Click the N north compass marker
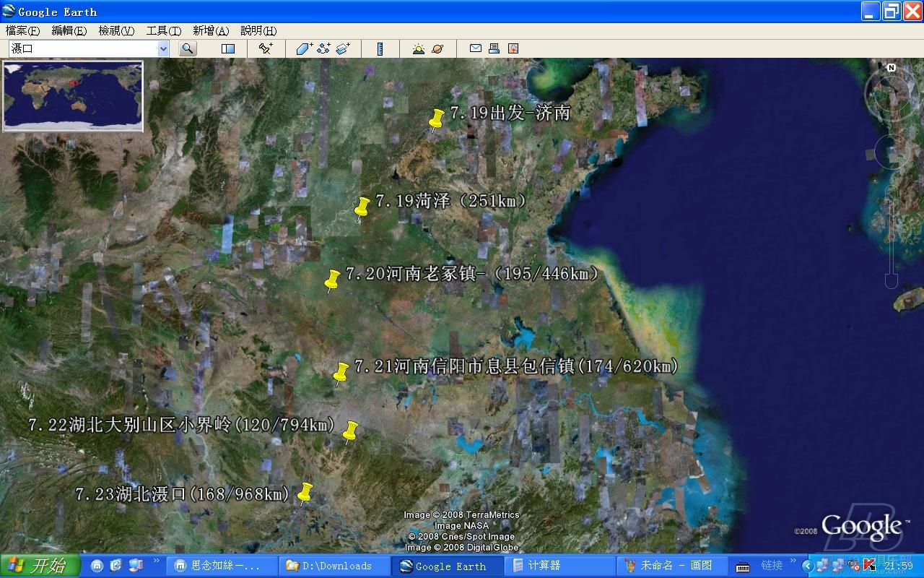Image resolution: width=924 pixels, height=578 pixels. (x=892, y=67)
